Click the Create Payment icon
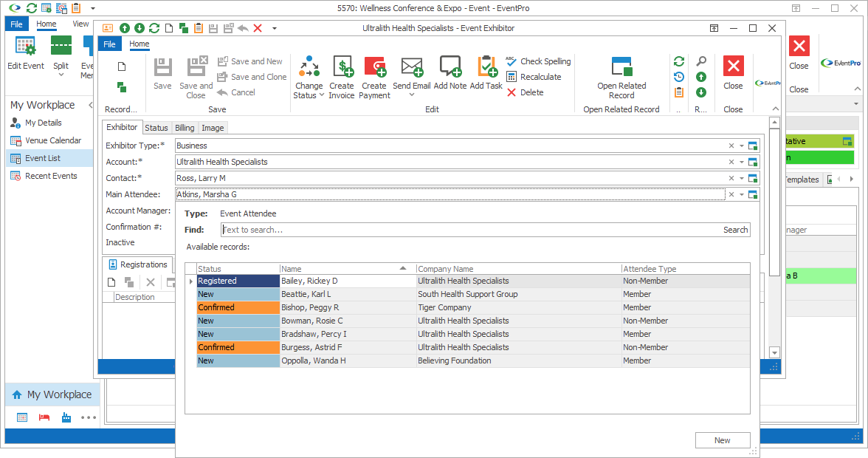This screenshot has width=868, height=458. click(375, 67)
